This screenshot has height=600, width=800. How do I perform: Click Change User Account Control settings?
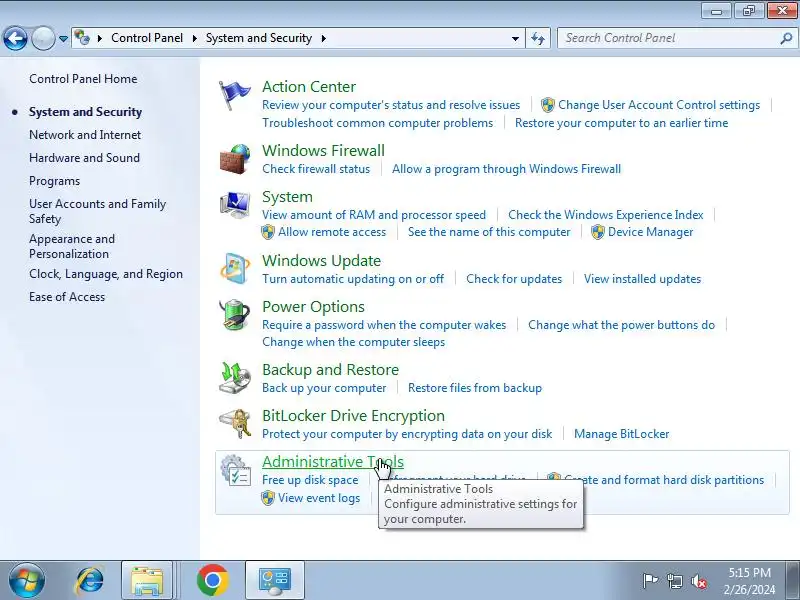tap(659, 105)
